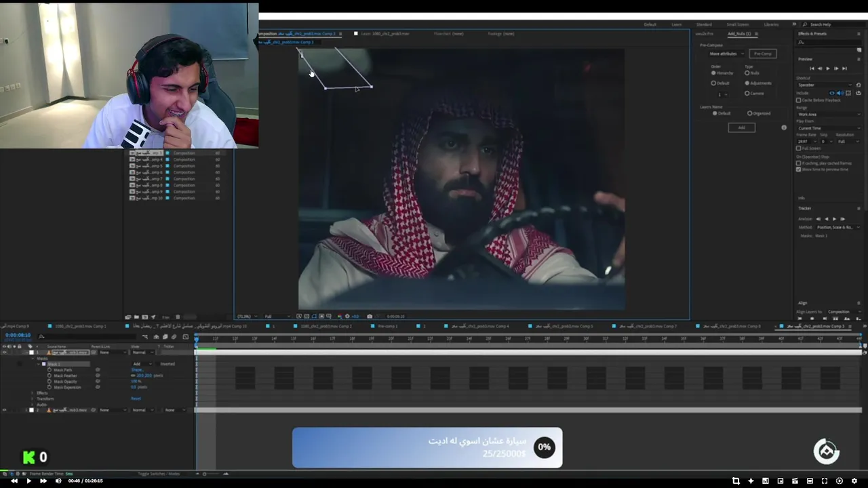Open Effects & Presets panel menu icon
Screen dimensions: 868x488
pyautogui.click(x=859, y=34)
